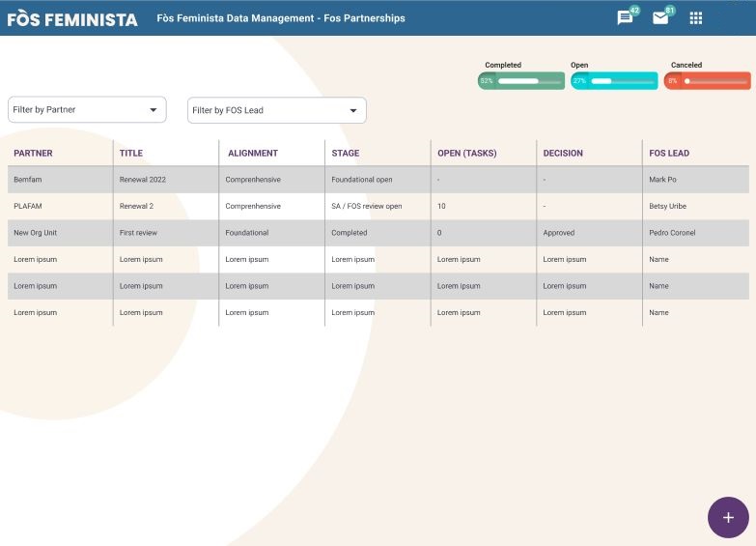Click FOS lead Mark Po
Screen dimensions: 756x546
[662, 180]
